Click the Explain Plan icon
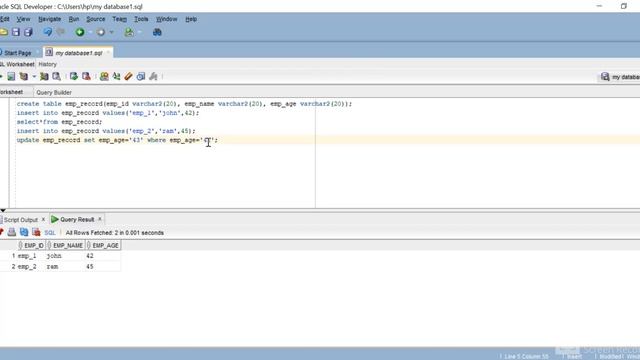This screenshot has width=640, height=360. 24,76
